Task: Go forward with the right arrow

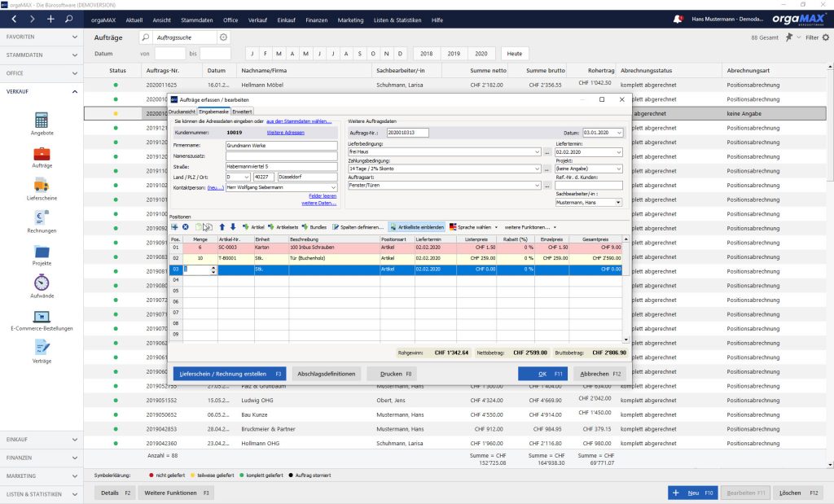Action: click(x=33, y=20)
